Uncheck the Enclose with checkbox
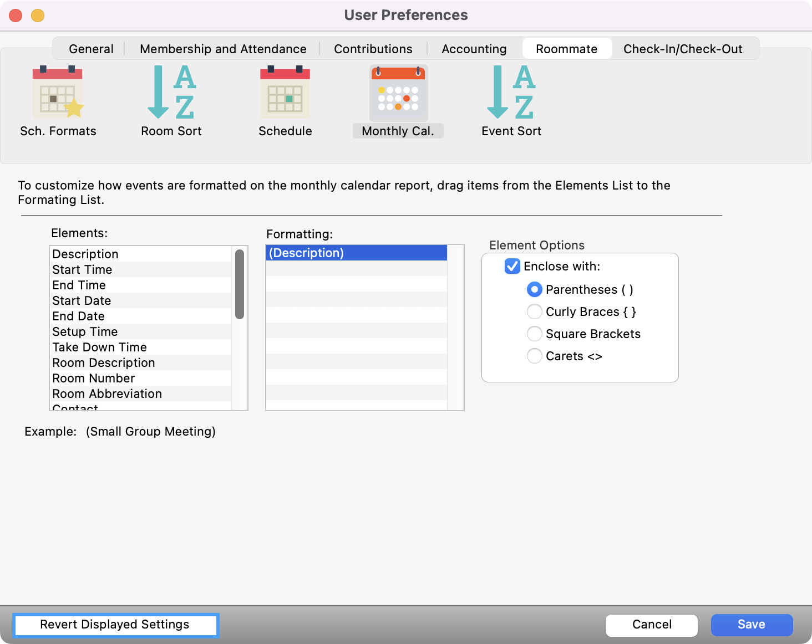The width and height of the screenshot is (812, 644). coord(512,267)
